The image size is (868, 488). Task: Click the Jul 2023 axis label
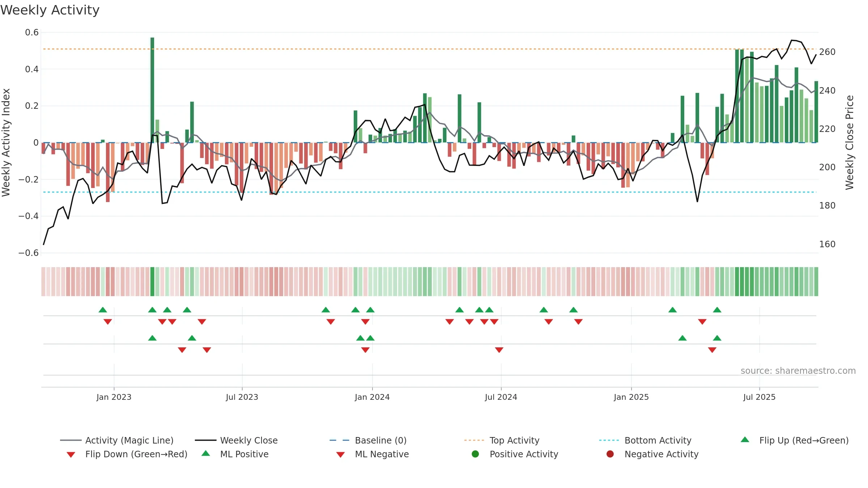tap(242, 397)
